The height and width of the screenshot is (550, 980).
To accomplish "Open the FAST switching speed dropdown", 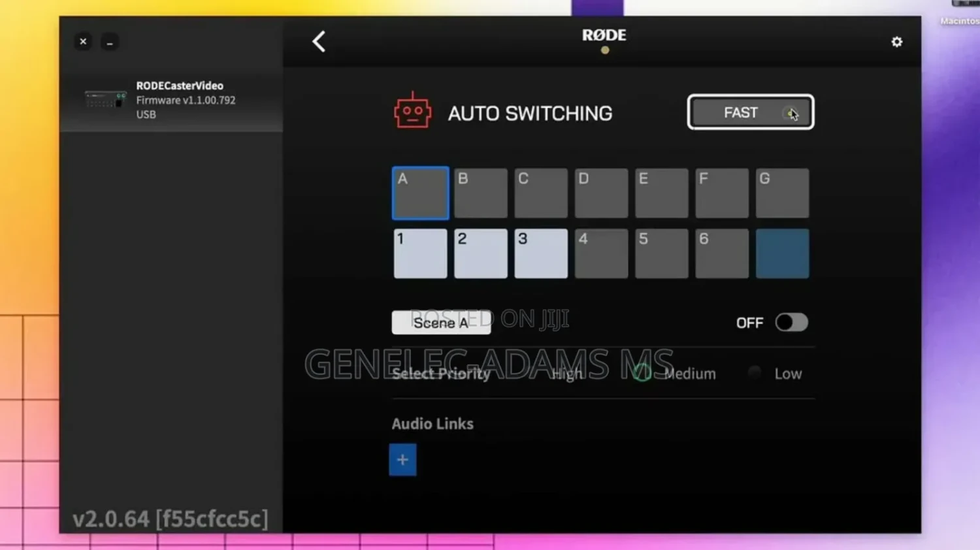I will [x=750, y=112].
